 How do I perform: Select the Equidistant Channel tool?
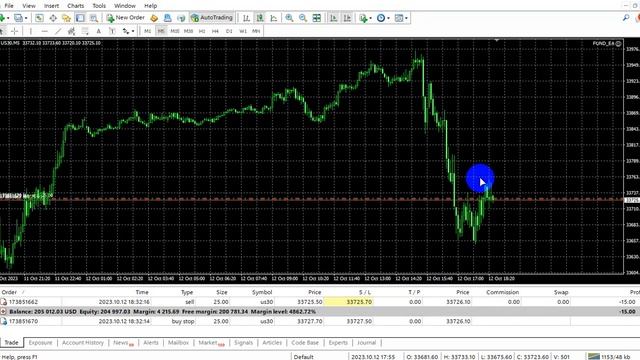click(x=71, y=31)
